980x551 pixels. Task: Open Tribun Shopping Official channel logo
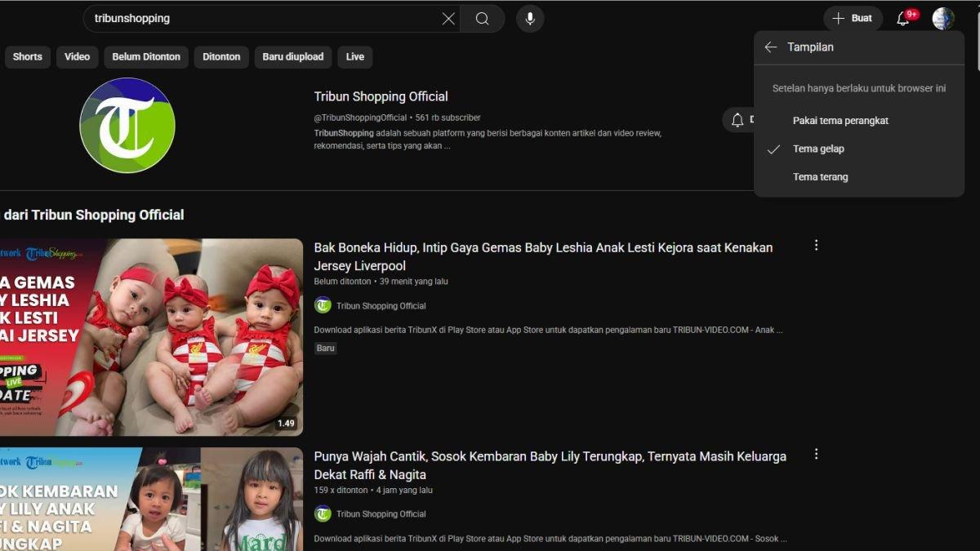pyautogui.click(x=127, y=126)
